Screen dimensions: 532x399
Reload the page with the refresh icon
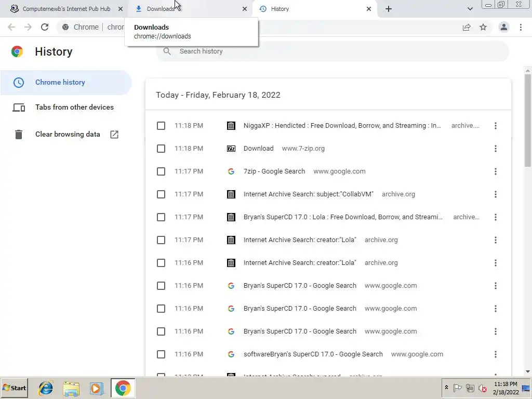pos(45,27)
